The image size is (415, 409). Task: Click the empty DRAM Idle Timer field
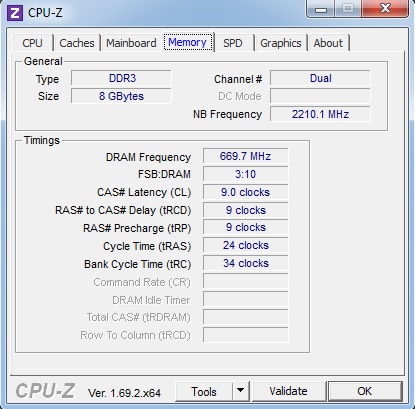[x=245, y=300]
